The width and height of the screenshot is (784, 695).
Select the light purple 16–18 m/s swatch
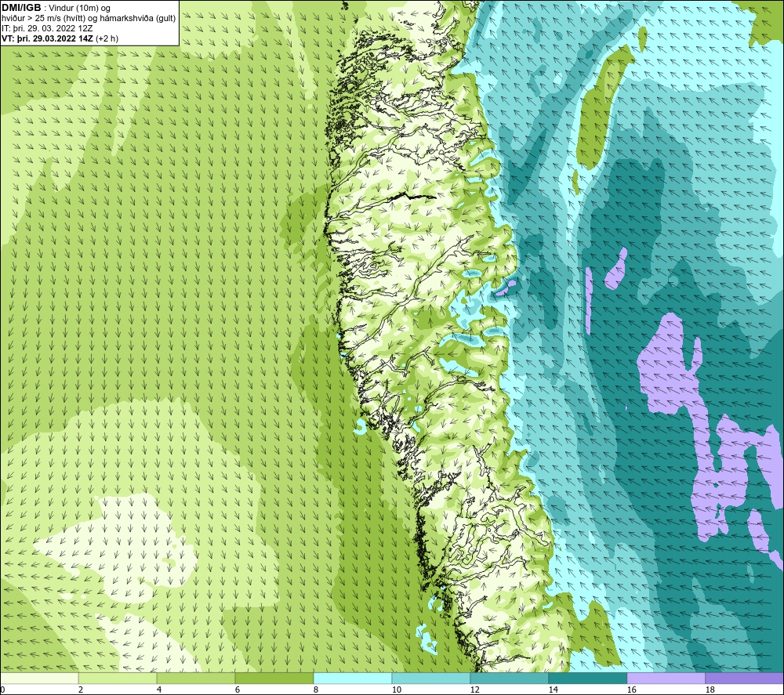tap(666, 678)
